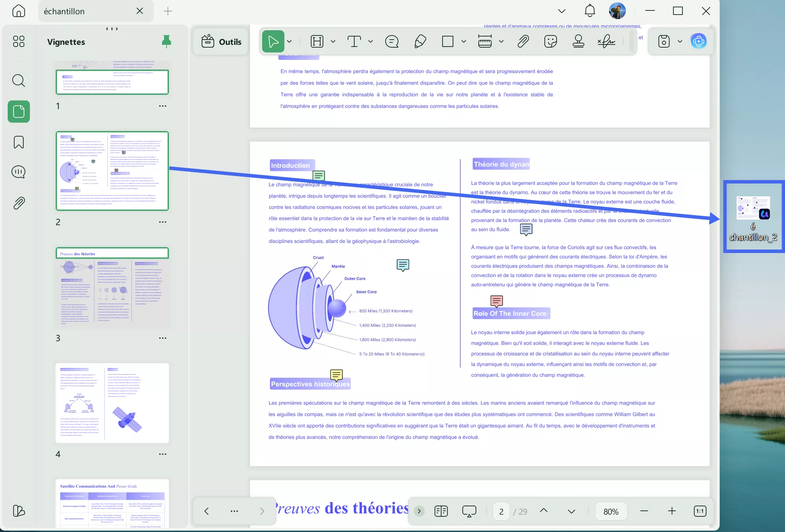The image size is (785, 532).
Task: Set actual size 1:1 view
Action: (x=700, y=511)
